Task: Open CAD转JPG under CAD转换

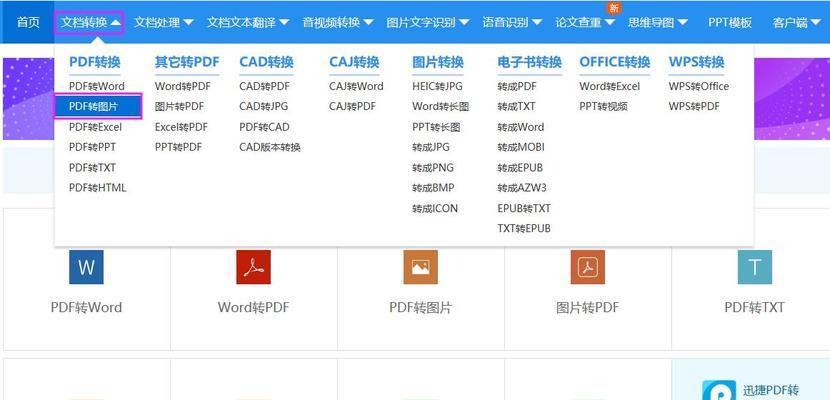Action: [264, 106]
